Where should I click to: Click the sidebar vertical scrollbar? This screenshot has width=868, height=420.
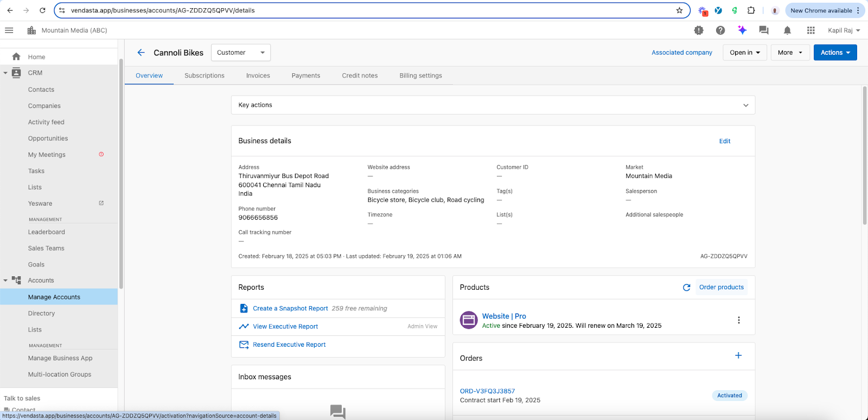coord(121,174)
